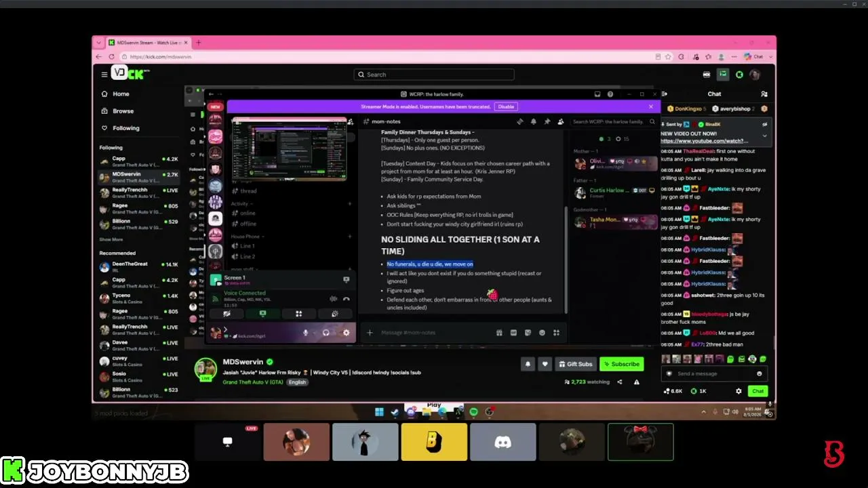Open Discord emoji picker
This screenshot has width=868, height=488.
tap(542, 333)
